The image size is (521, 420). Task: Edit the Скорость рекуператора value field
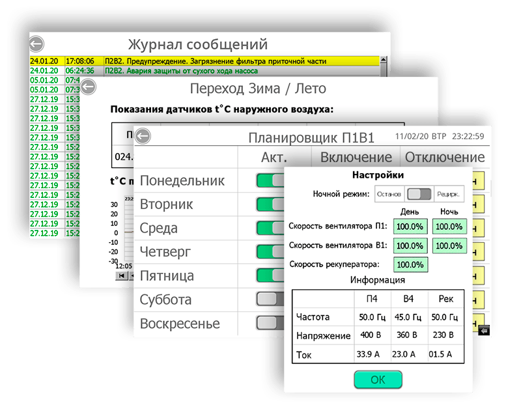point(410,265)
